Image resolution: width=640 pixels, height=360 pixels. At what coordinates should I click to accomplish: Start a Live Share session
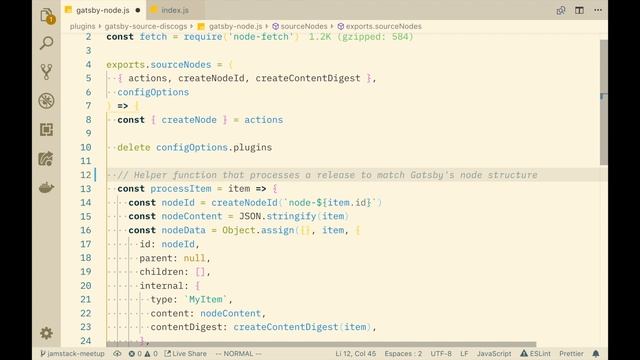pos(185,353)
